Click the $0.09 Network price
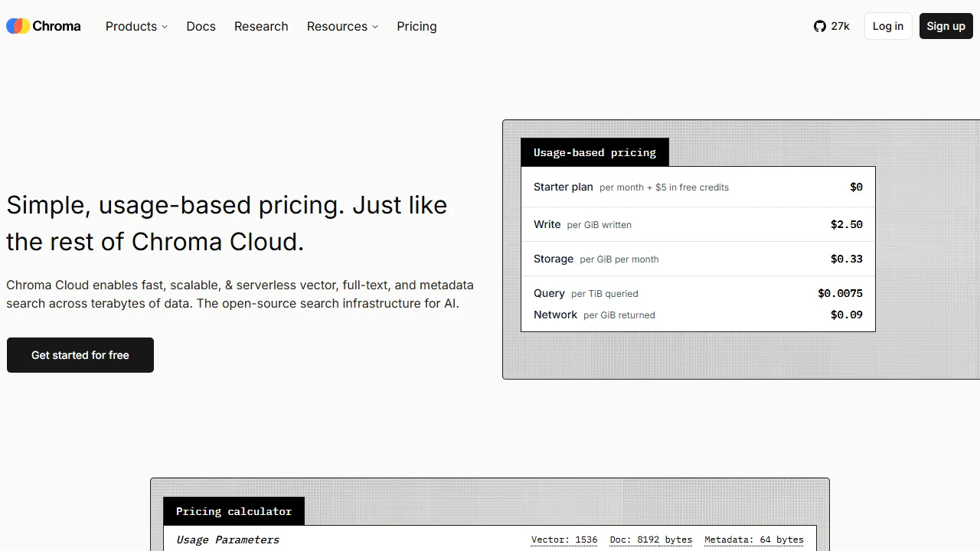This screenshot has width=980, height=551. (x=847, y=315)
